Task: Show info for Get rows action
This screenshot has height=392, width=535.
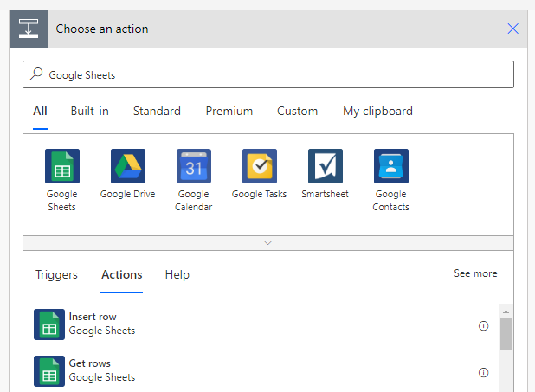Action: [483, 373]
